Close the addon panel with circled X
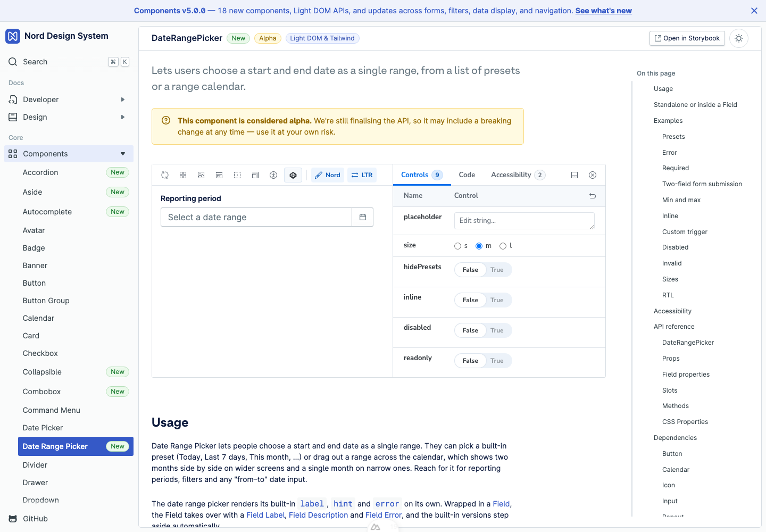The width and height of the screenshot is (766, 532). pyautogui.click(x=593, y=175)
